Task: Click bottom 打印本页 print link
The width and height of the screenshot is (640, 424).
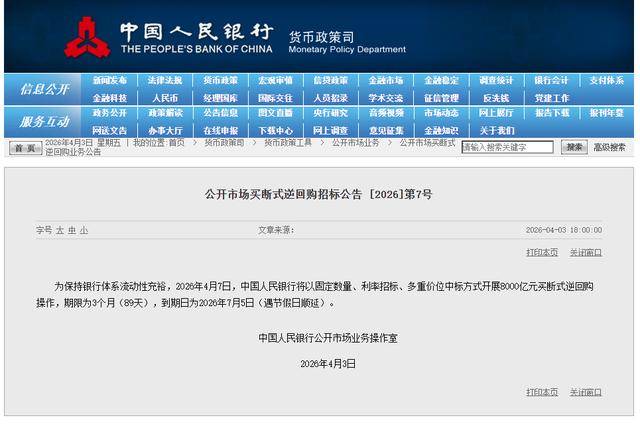Action: 542,392
